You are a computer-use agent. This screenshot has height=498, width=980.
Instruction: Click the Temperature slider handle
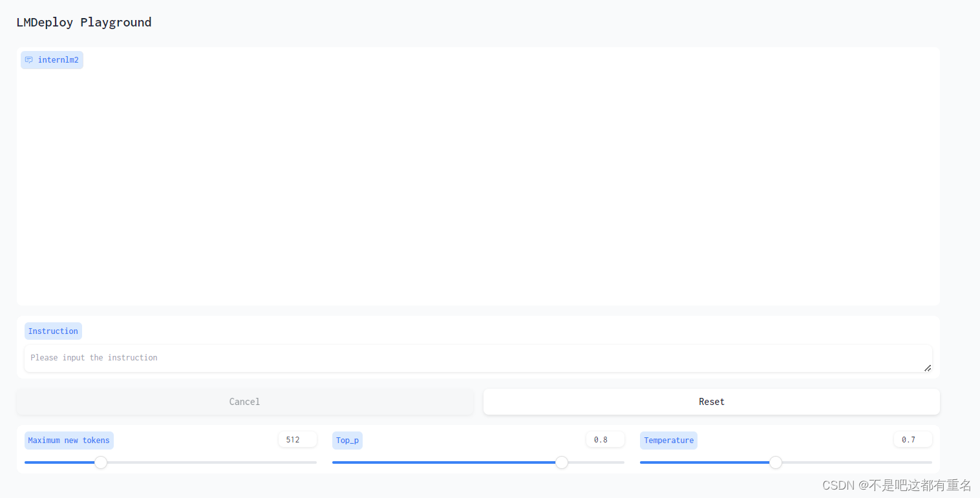point(776,462)
